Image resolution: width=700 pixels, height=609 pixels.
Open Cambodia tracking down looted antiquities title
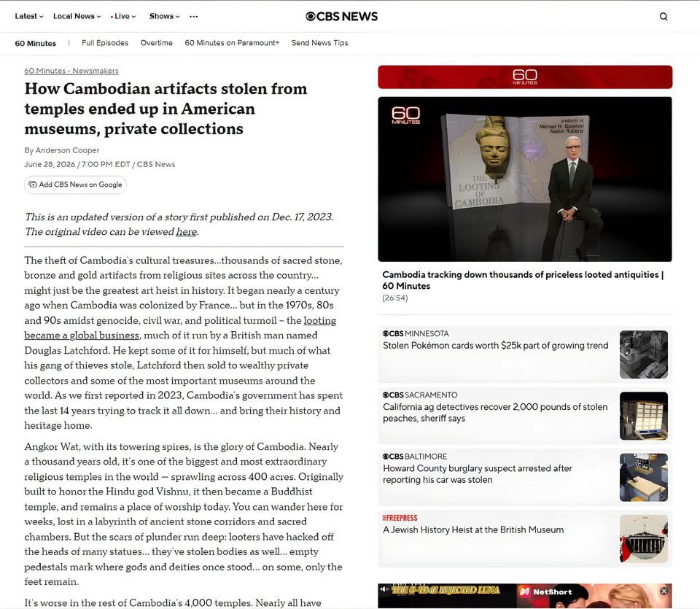click(x=523, y=280)
